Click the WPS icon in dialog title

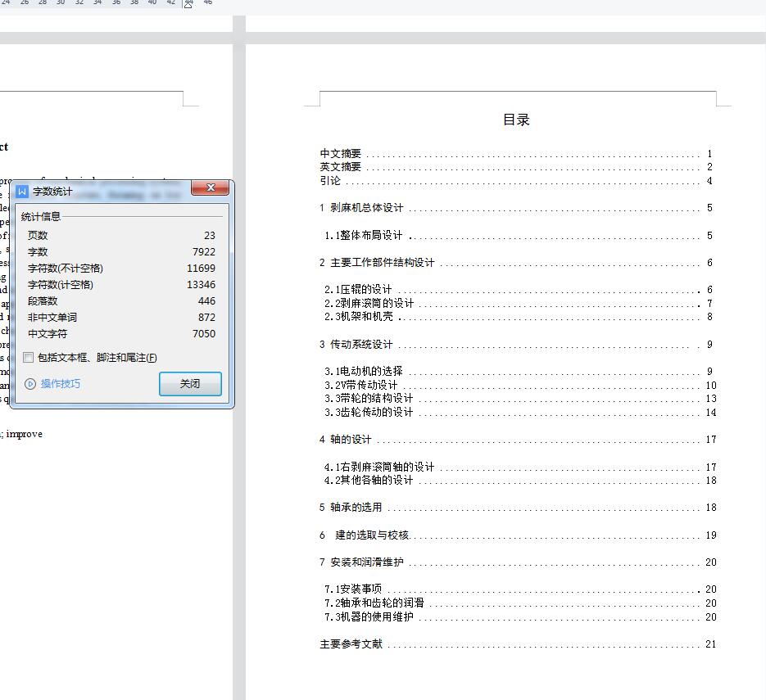[22, 192]
